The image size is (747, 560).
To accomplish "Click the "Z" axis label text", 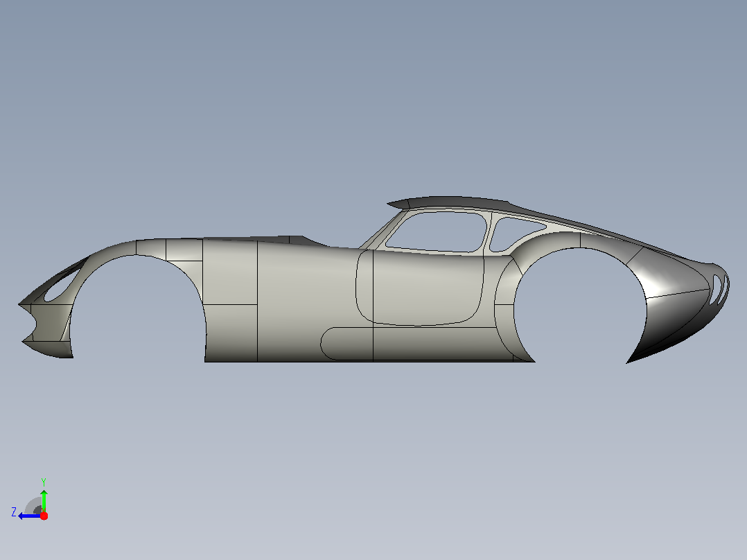I will [x=14, y=512].
